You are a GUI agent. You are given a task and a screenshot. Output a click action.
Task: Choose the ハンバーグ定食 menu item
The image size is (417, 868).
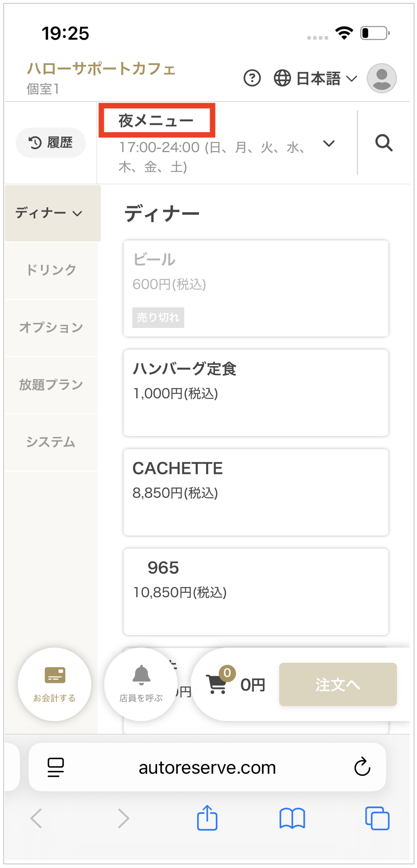click(x=256, y=392)
